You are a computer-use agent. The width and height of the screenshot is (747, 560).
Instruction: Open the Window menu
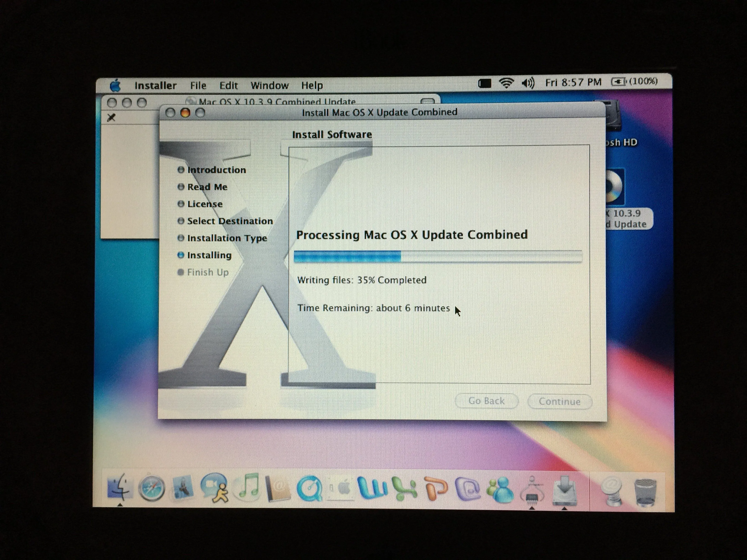[269, 85]
